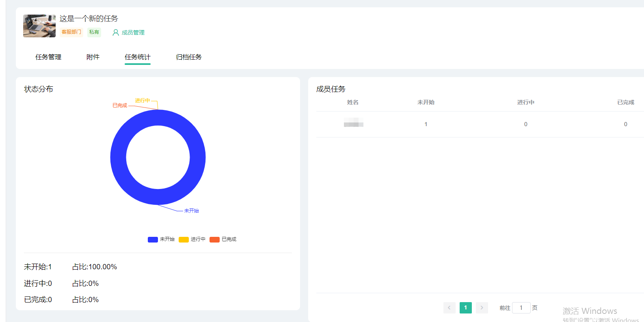Switch to the 任务管理 tab
644x322 pixels.
click(x=48, y=57)
